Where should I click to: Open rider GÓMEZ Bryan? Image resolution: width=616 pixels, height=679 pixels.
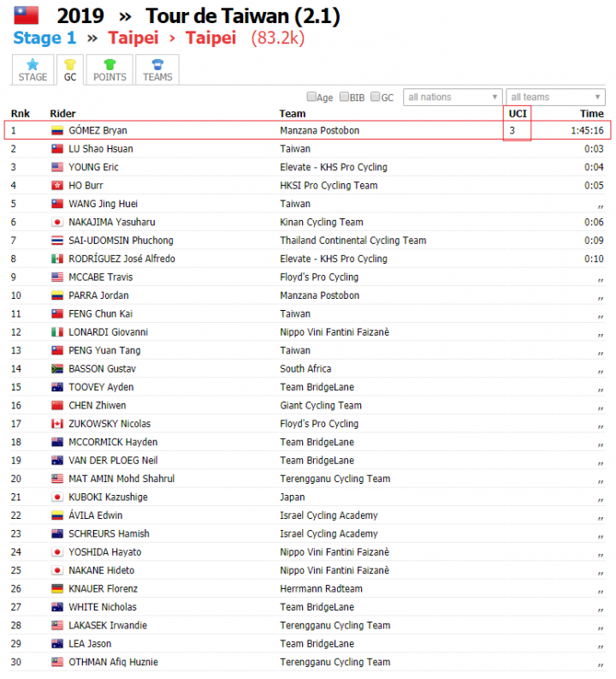(98, 130)
